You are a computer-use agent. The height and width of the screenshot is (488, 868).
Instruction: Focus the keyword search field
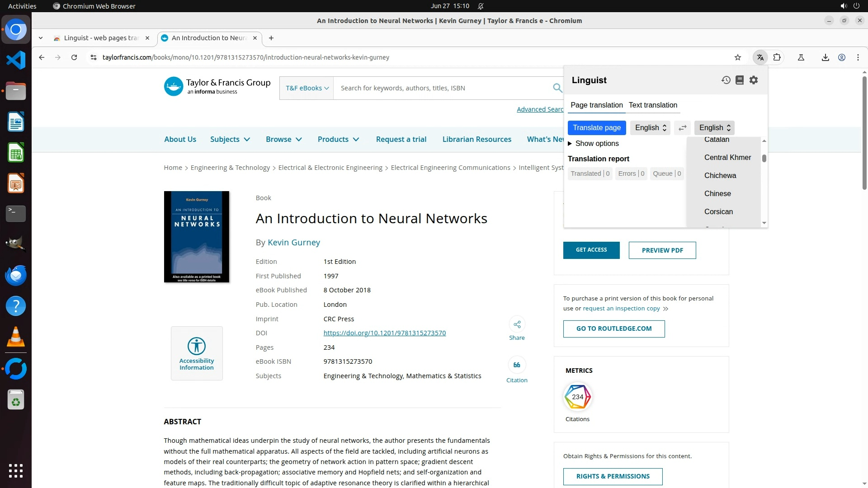[x=443, y=88]
